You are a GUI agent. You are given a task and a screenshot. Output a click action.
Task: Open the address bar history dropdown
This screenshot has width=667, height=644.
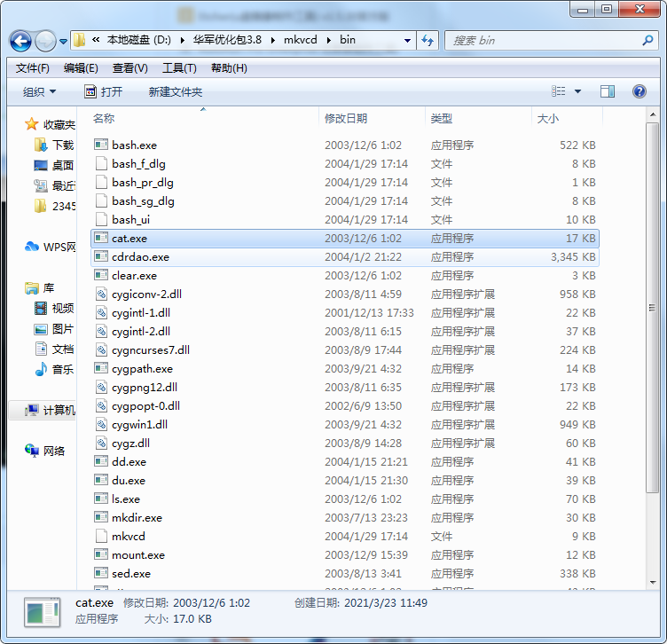[x=407, y=41]
